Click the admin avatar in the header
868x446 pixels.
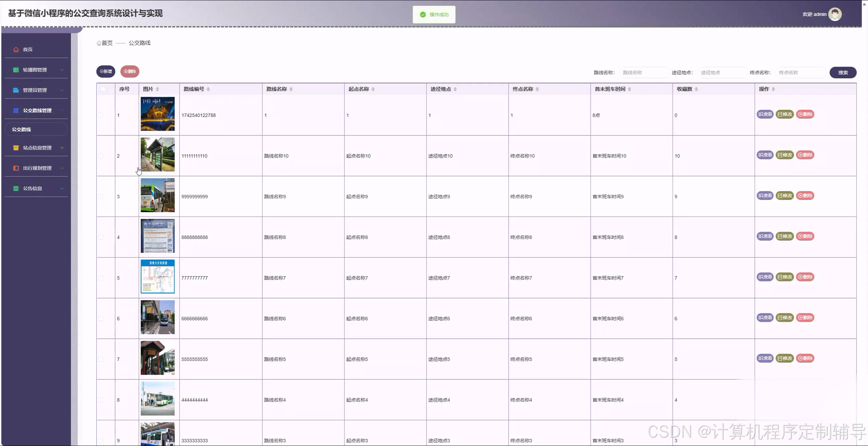tap(834, 14)
